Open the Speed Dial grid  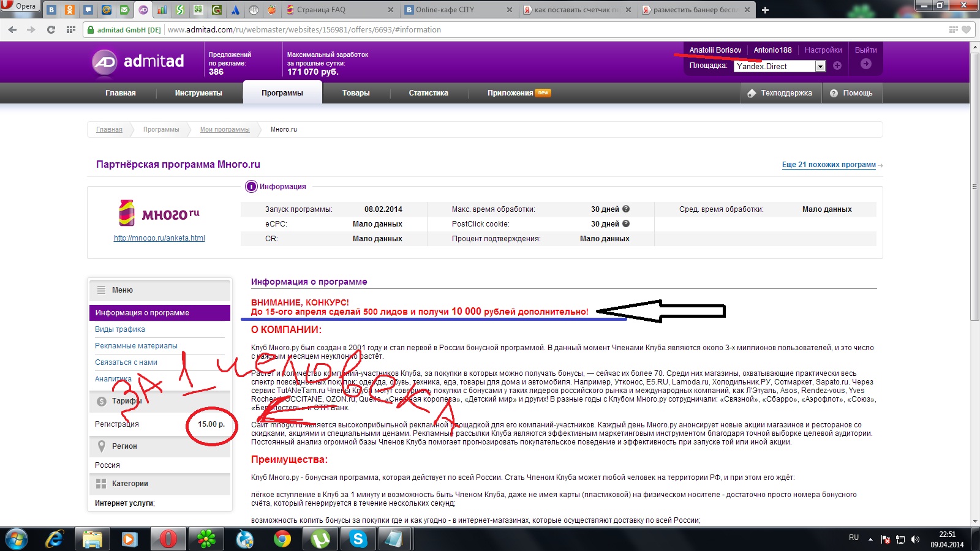[x=70, y=29]
